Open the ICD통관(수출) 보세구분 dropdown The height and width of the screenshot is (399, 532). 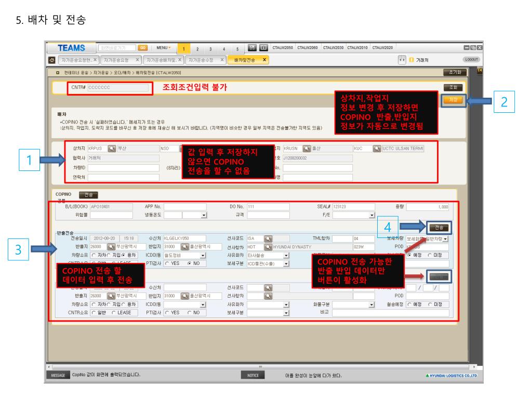286,263
